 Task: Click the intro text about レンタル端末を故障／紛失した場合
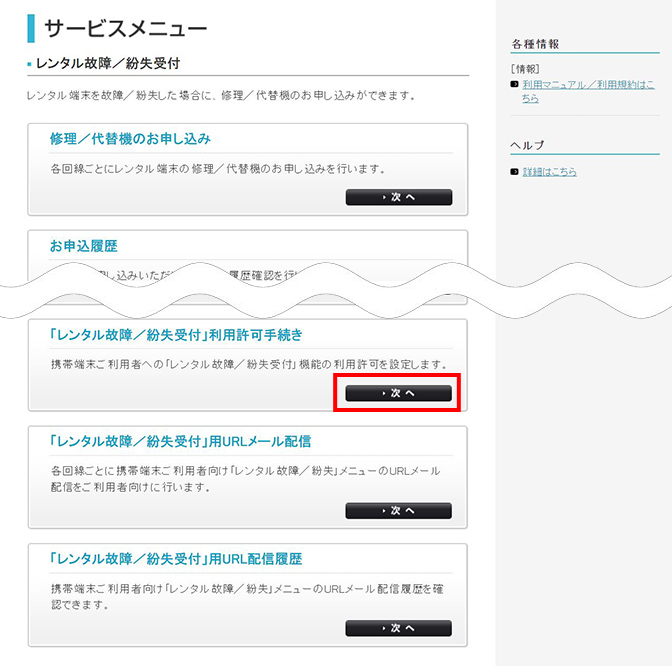pos(221,96)
